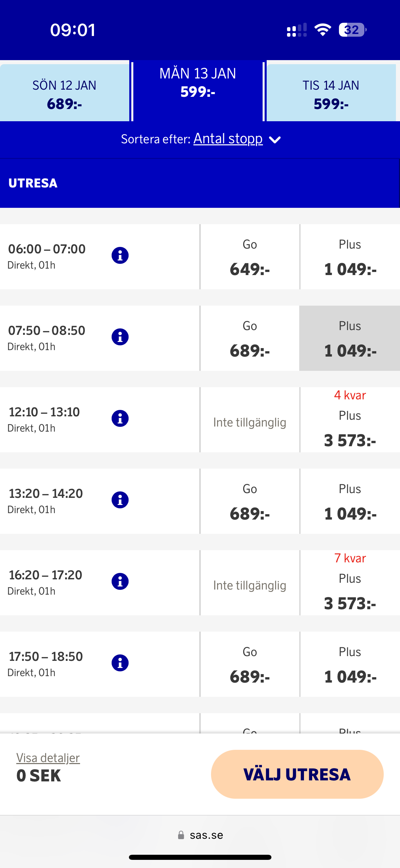Select Plus 3 573:- on the 12:10 flight

tap(350, 420)
